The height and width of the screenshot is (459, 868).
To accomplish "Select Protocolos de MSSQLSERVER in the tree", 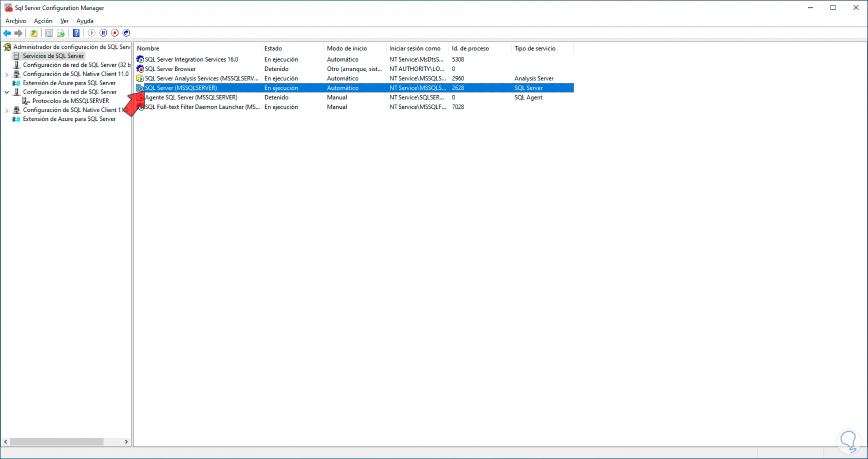I will click(x=71, y=101).
